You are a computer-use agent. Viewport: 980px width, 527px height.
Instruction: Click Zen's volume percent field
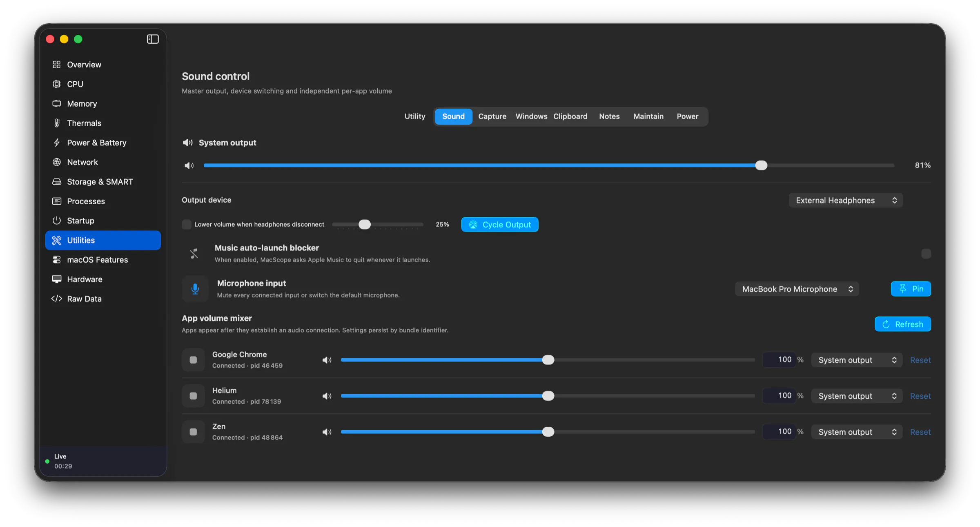pyautogui.click(x=779, y=431)
